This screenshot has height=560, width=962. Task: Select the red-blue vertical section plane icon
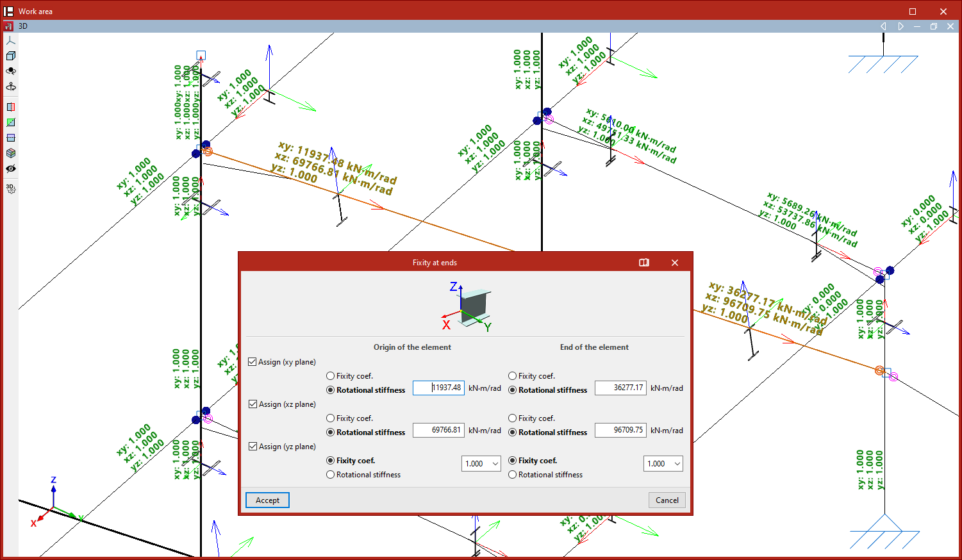(10, 107)
